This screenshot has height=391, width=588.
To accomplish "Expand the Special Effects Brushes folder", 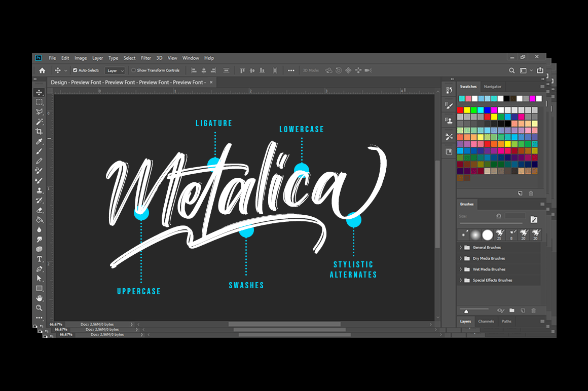I will click(460, 280).
